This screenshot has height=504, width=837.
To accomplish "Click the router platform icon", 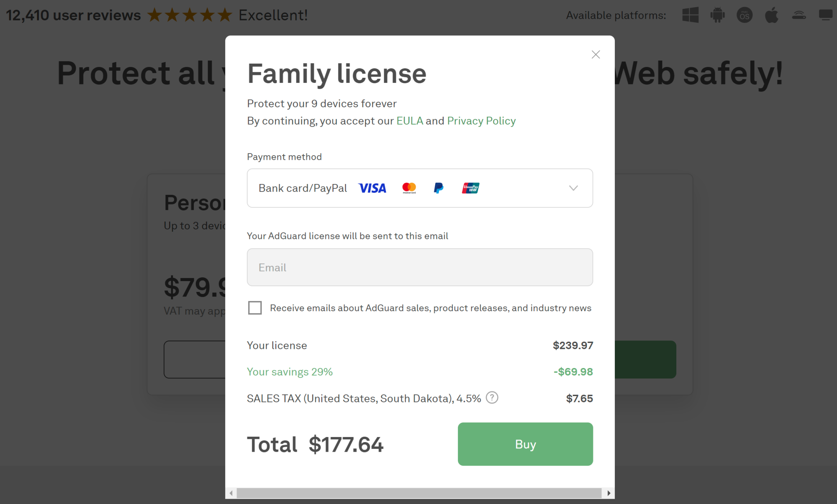I will 799,15.
